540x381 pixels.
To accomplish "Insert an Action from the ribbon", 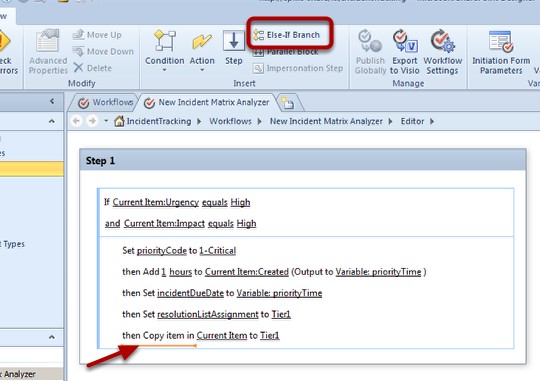I will [202, 48].
